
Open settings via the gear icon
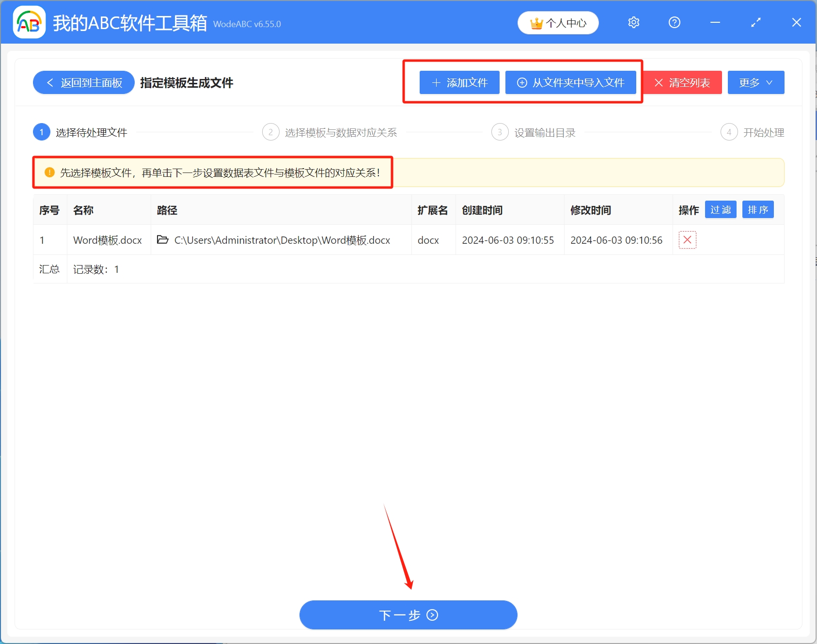[633, 22]
